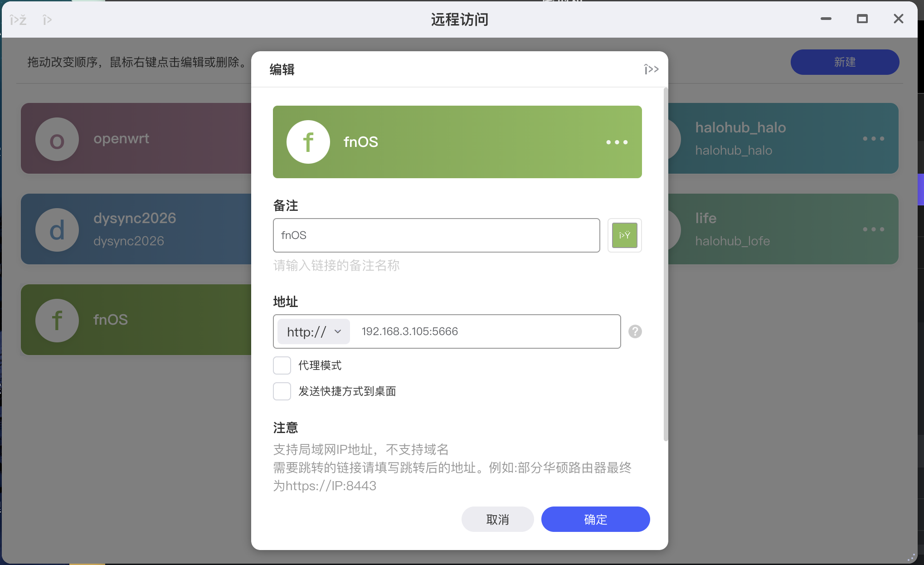
Task: Click the dysync2026 avatar icon
Action: point(57,230)
